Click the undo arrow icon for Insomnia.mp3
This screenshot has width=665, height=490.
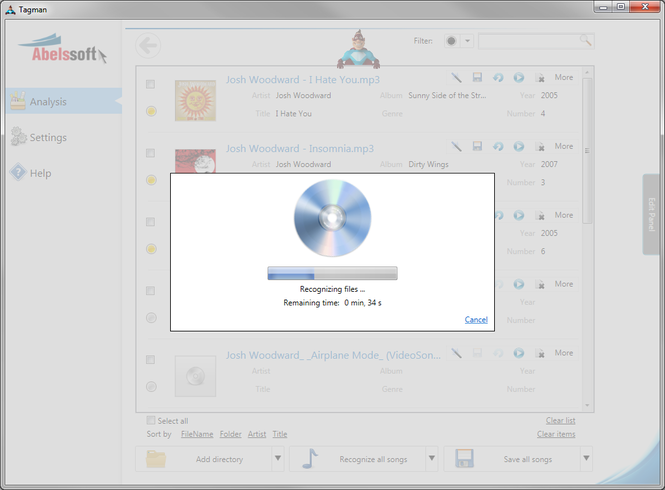(498, 146)
